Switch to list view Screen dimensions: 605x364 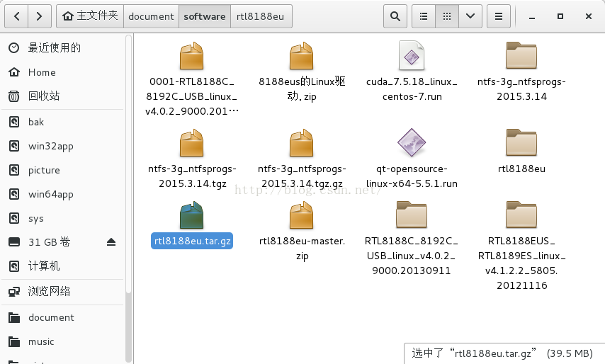[x=424, y=16]
